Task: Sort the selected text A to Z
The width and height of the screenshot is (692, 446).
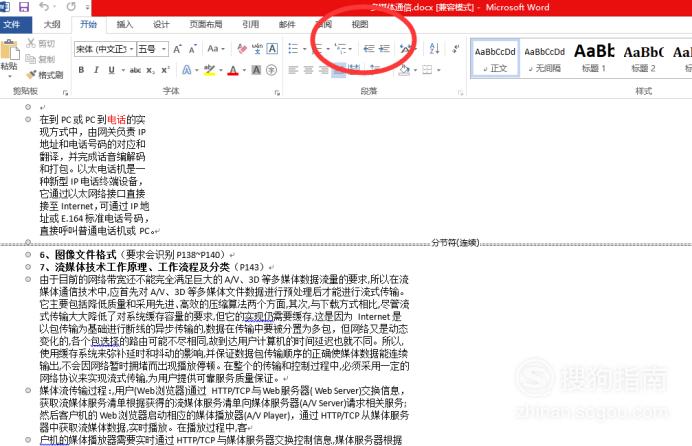Action: click(434, 49)
